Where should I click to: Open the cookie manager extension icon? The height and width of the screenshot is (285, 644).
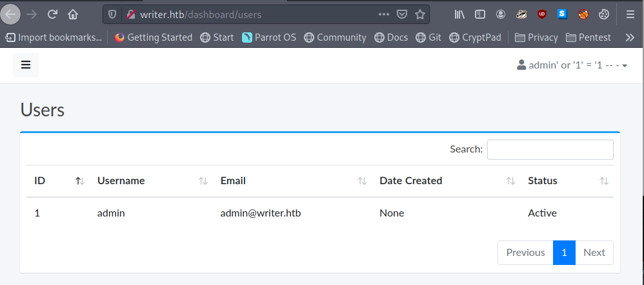point(603,14)
